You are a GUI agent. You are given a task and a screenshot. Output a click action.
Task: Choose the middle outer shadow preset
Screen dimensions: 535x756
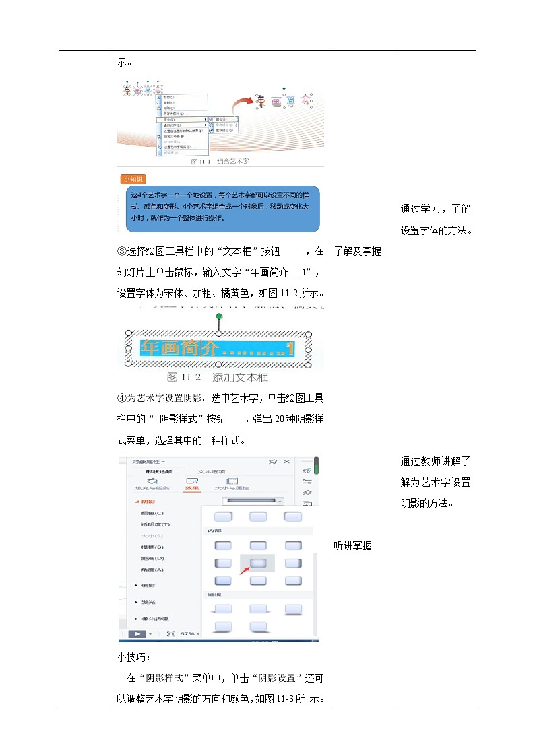click(x=258, y=517)
